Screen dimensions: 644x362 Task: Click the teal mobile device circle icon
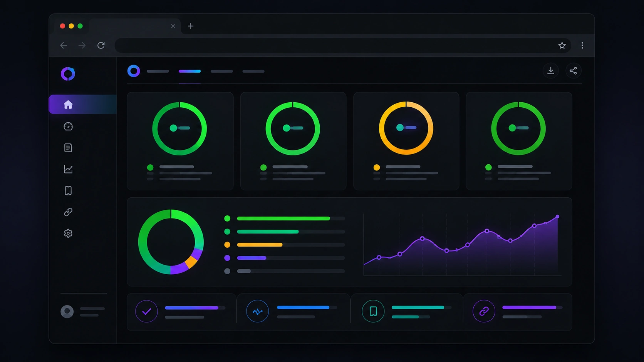click(373, 311)
